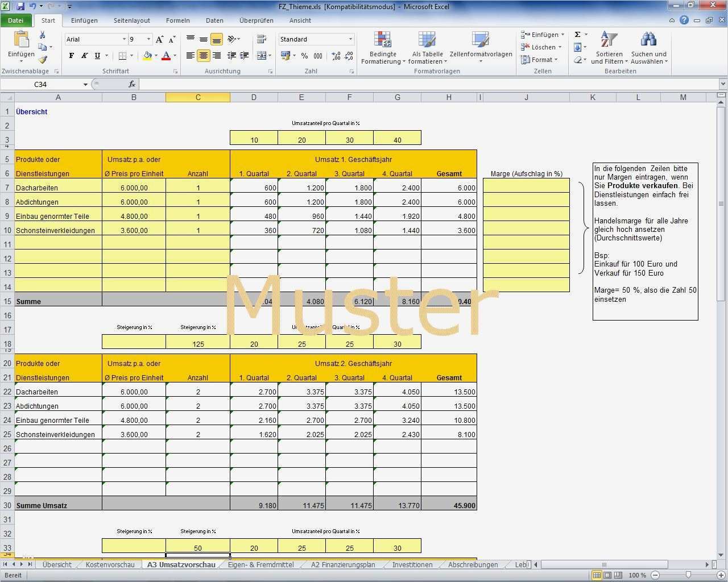Click the Einfügen cells button in Zellen
The height and width of the screenshot is (582, 728).
[543, 35]
